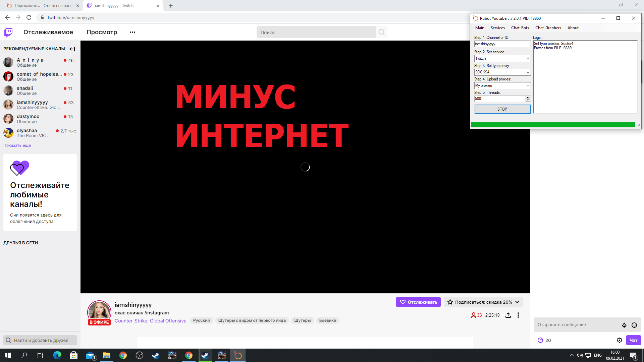Open chat settings gear icon
Image resolution: width=644 pixels, height=362 pixels.
[x=619, y=340]
